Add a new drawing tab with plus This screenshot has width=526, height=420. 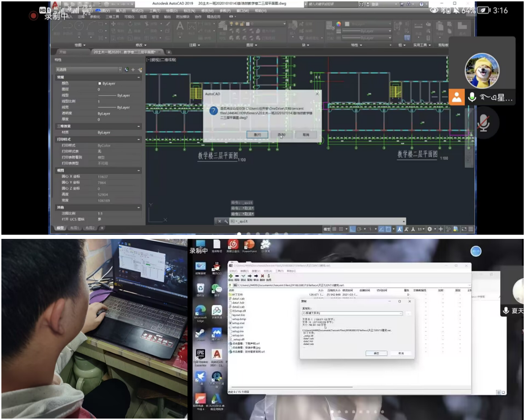point(169,52)
